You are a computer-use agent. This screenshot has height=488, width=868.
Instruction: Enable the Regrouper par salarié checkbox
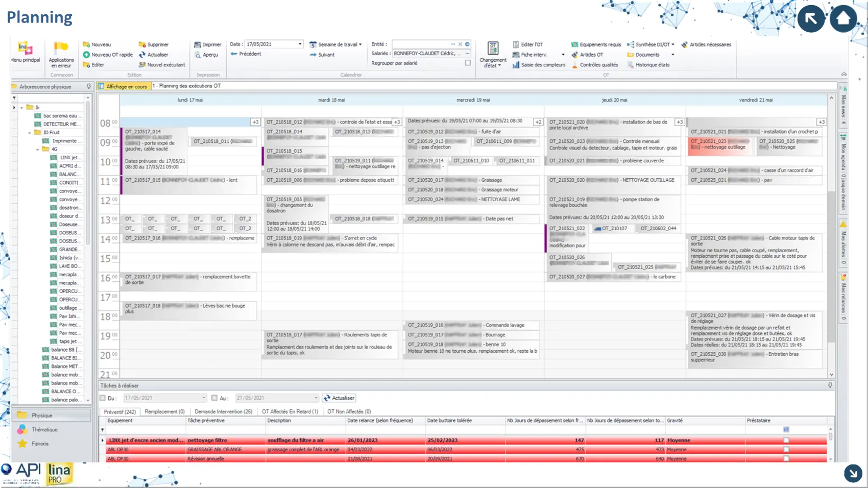(x=468, y=63)
